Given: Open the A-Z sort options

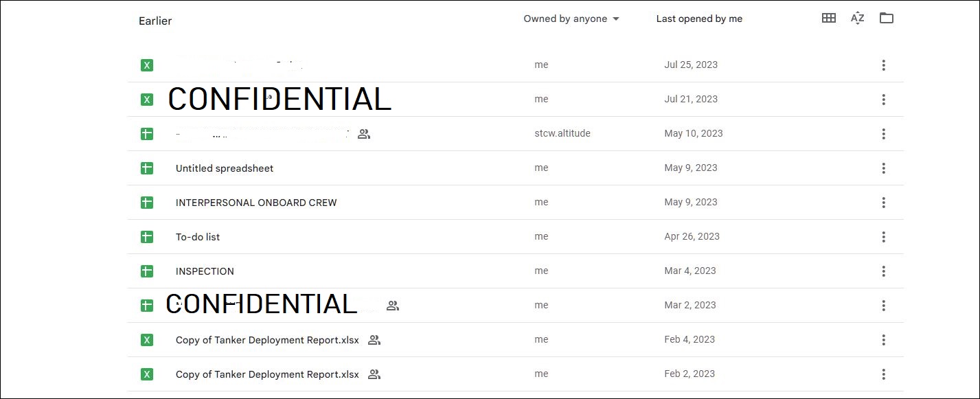Looking at the screenshot, I should click(857, 19).
